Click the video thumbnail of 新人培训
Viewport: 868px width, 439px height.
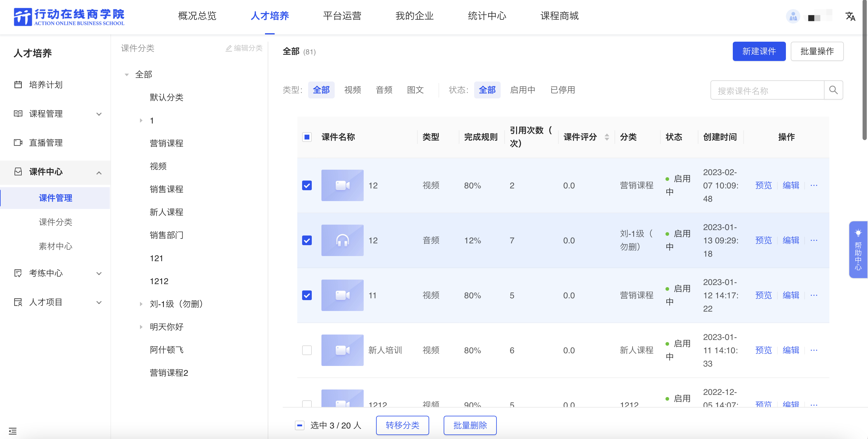tap(342, 350)
